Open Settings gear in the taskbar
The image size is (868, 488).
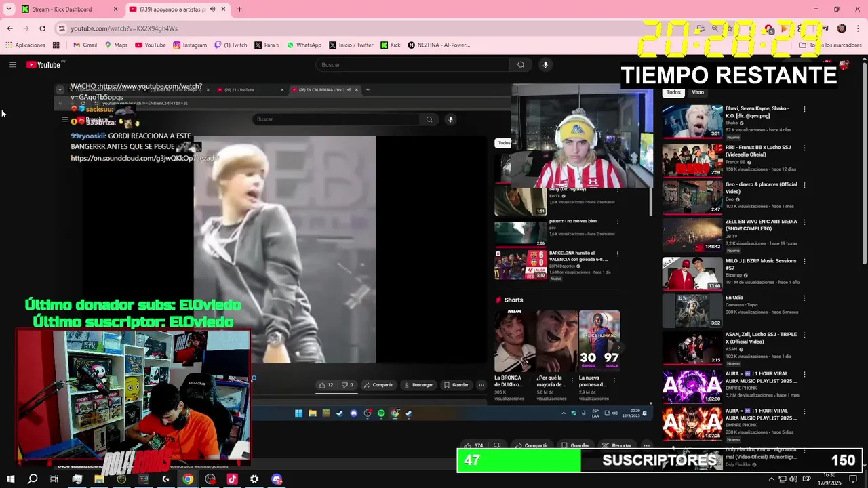coord(254,479)
